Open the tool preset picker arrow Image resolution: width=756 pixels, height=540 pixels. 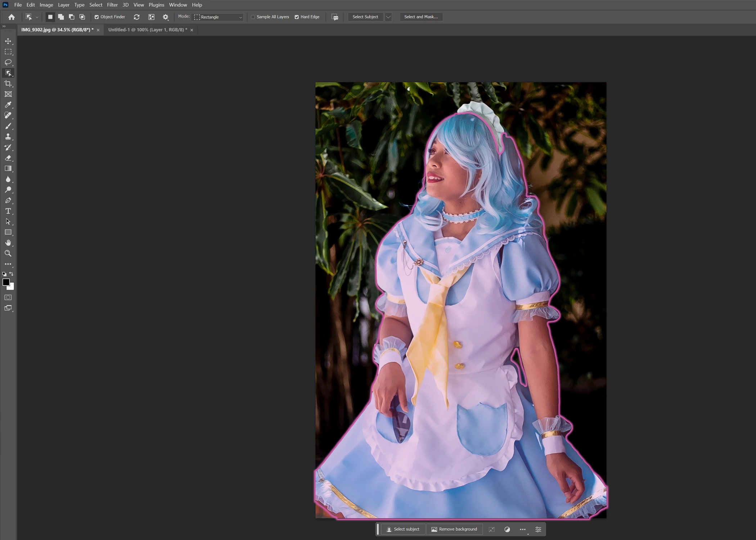click(37, 17)
